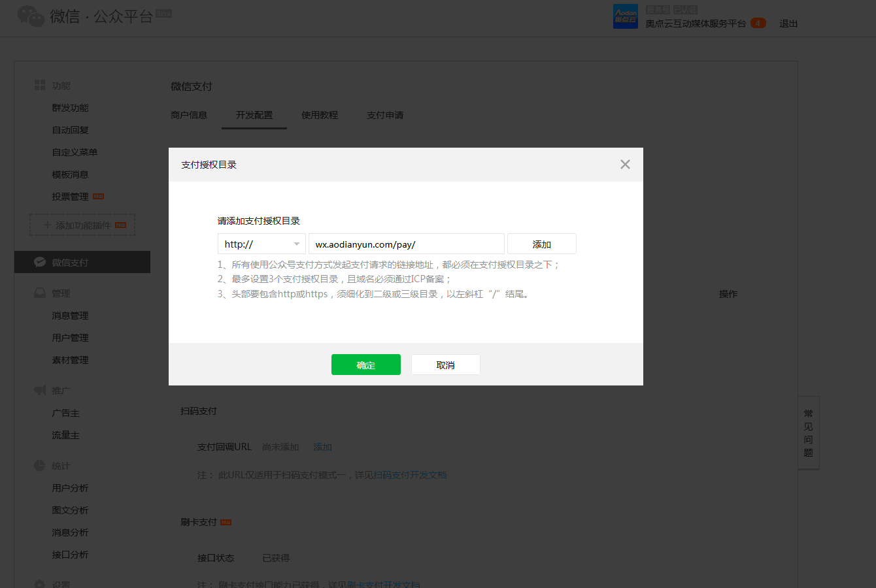The image size is (876, 588).
Task: Click the 设置 gear icon in sidebar
Action: pos(40,584)
